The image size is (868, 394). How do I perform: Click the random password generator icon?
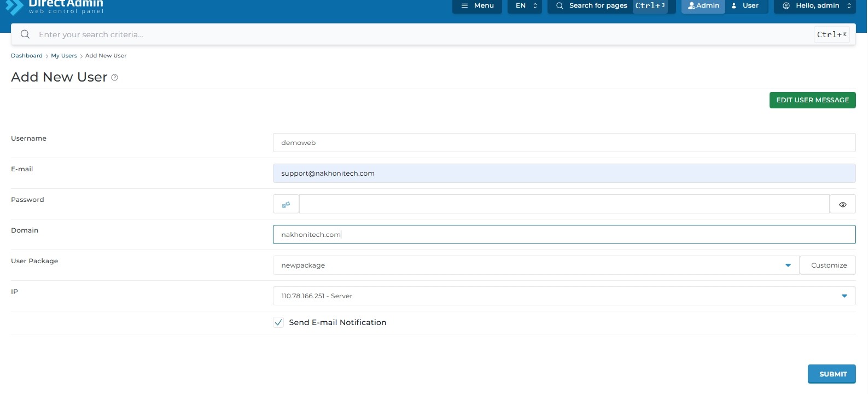point(286,204)
